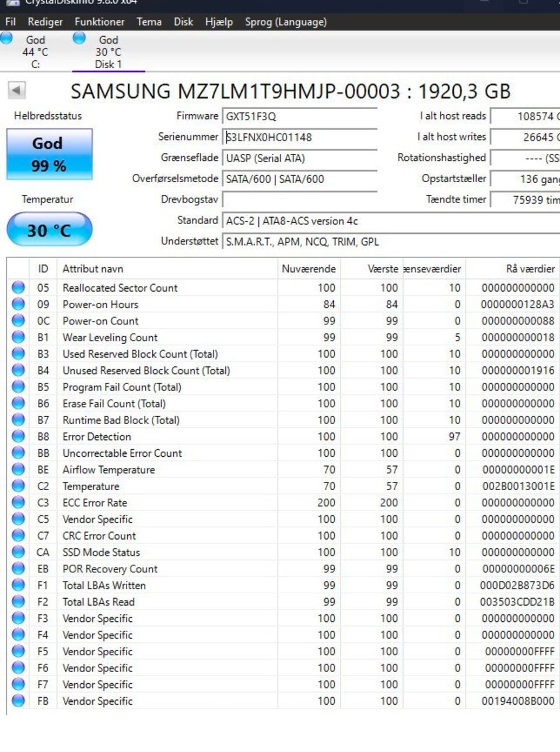Click status icon for Unused Reserved Block Count
Screen dimensions: 560x752
[19, 370]
